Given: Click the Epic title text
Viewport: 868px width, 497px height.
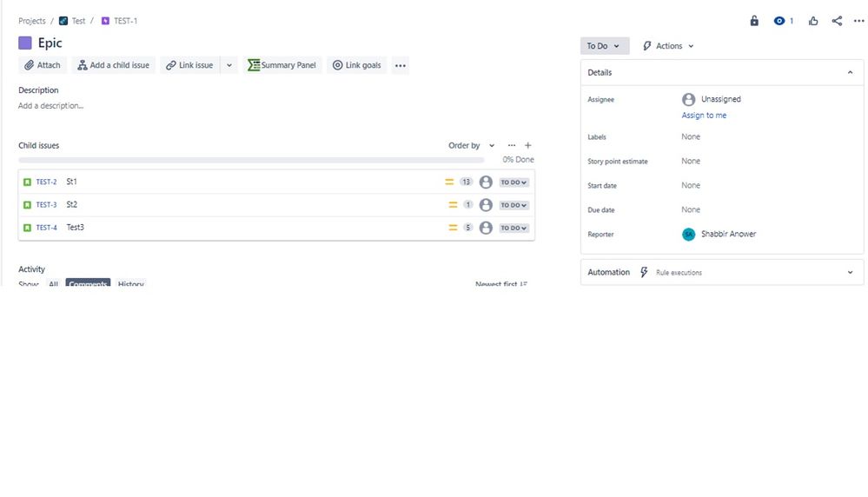Looking at the screenshot, I should pos(50,43).
